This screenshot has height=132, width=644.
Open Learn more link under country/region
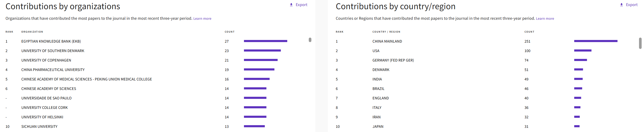point(545,18)
